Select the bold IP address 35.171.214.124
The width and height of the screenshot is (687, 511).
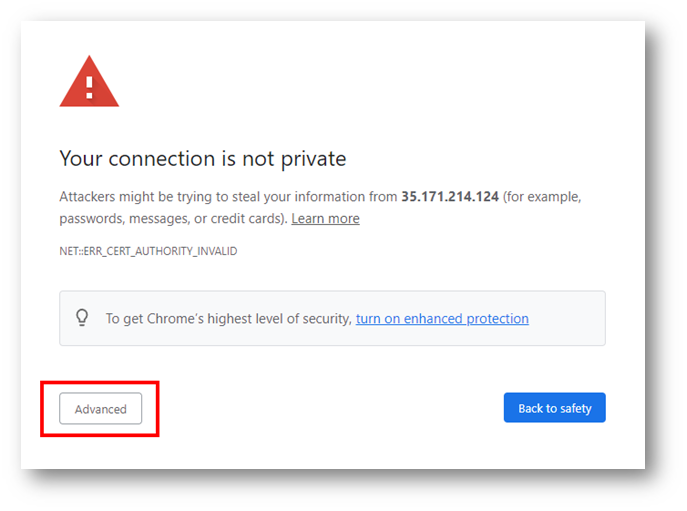click(450, 196)
